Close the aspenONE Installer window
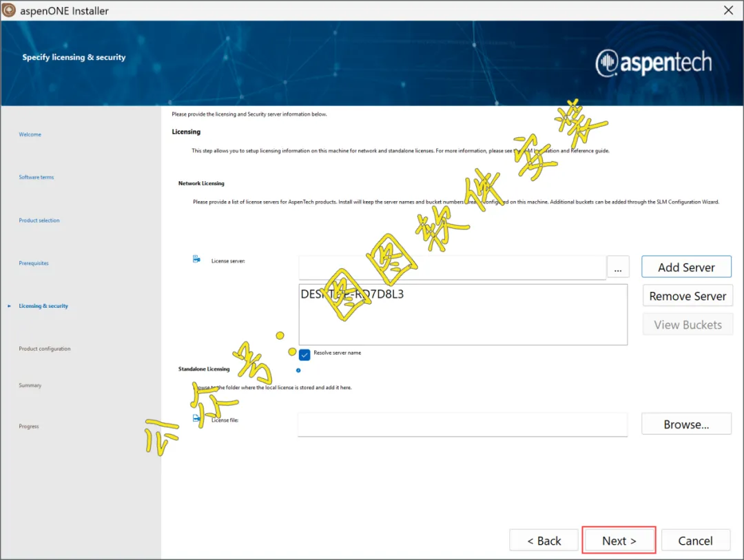This screenshot has height=560, width=744. coord(728,10)
